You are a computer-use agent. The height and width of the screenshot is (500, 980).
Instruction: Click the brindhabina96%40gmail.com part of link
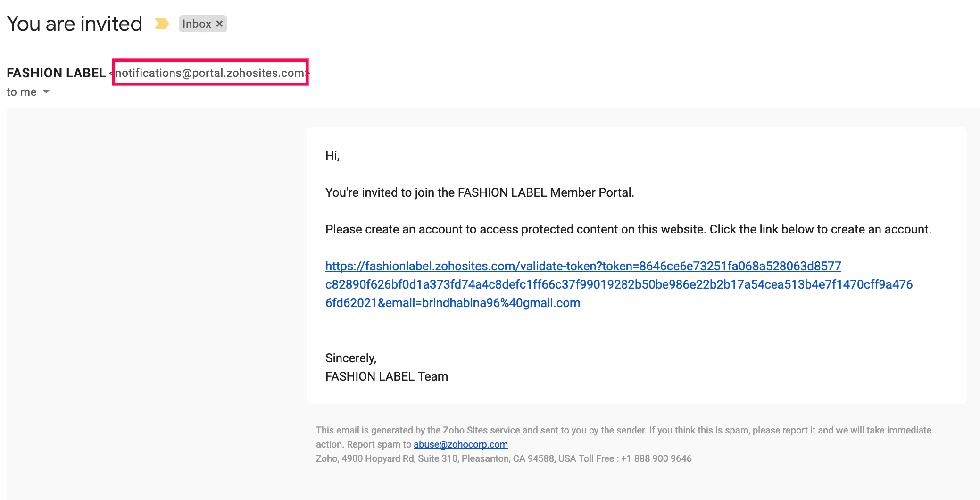click(501, 303)
